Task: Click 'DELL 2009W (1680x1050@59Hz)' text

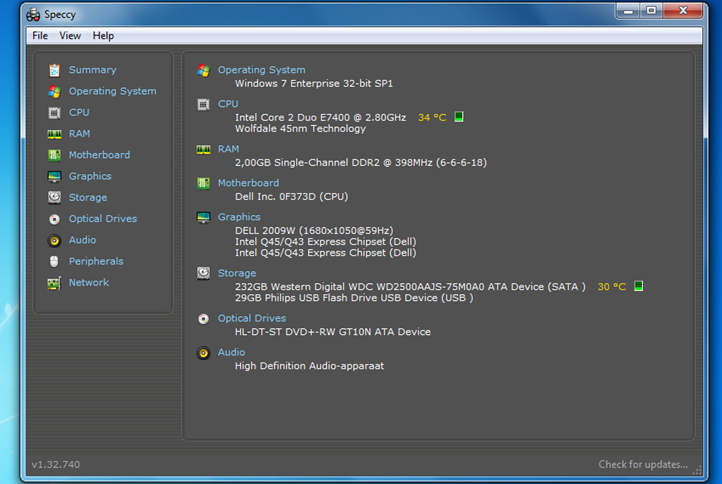Action: click(x=314, y=230)
